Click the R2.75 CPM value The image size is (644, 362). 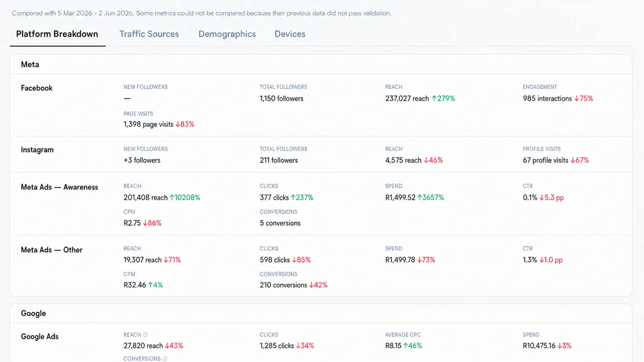132,223
